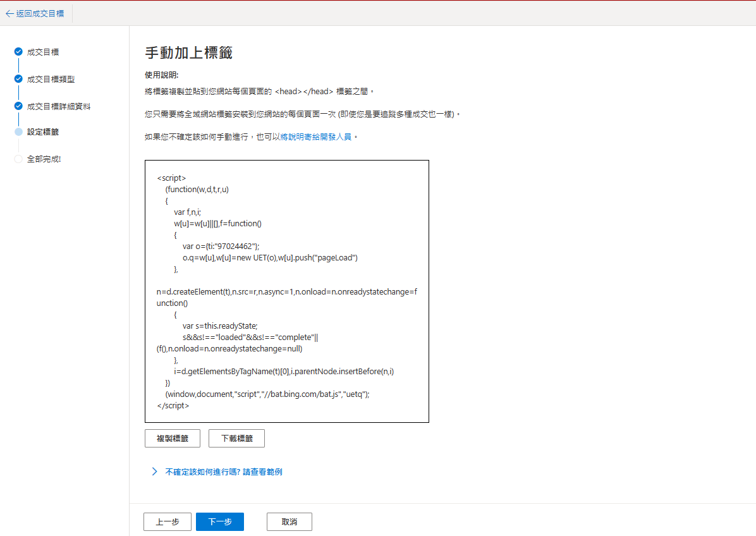756x536 pixels.
Task: Click the line containing new UET(o)
Action: click(270, 258)
